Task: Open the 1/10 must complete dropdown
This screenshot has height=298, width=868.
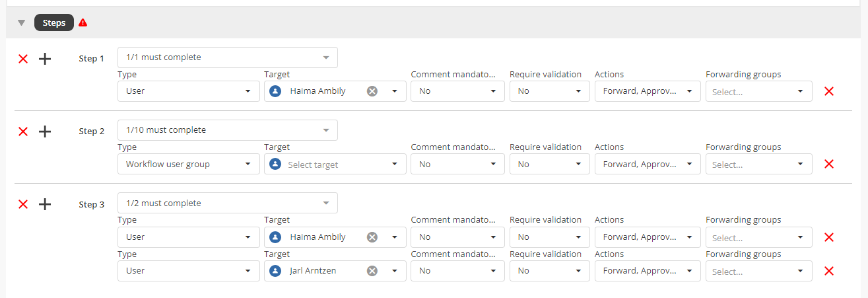Action: tap(227, 130)
